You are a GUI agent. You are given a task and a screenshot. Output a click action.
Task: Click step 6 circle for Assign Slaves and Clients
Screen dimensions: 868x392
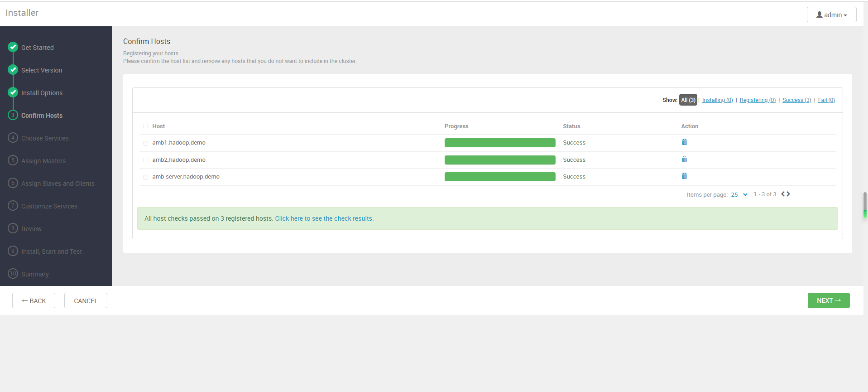point(13,183)
